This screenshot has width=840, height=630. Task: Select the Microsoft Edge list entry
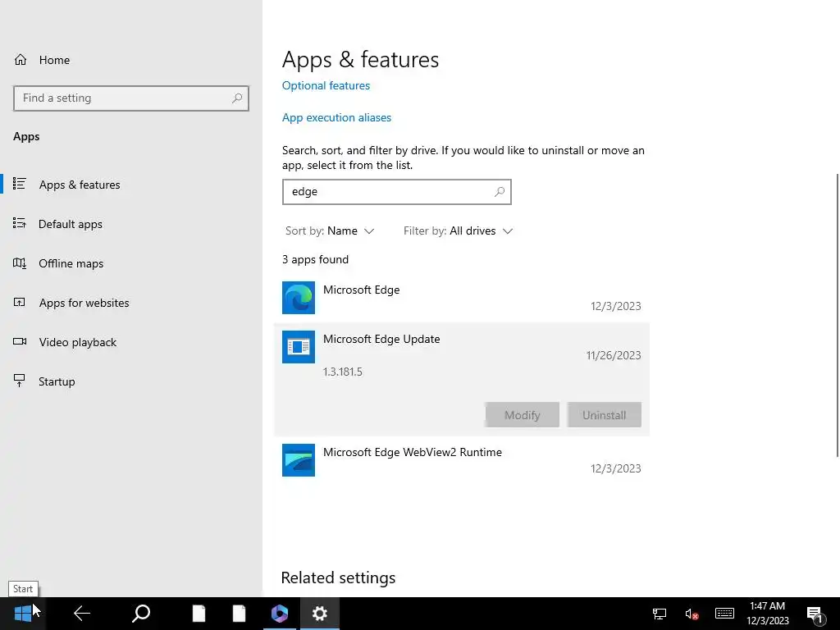point(462,298)
